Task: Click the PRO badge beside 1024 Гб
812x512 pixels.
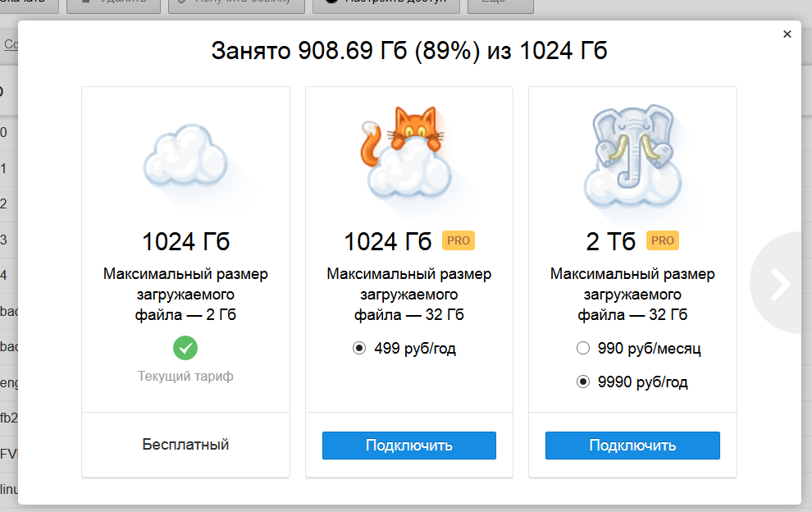Action: click(458, 240)
